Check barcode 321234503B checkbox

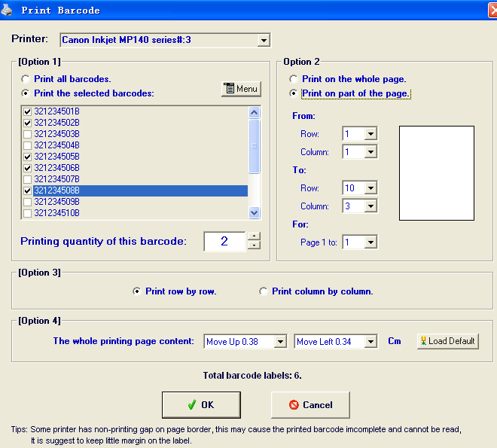28,134
